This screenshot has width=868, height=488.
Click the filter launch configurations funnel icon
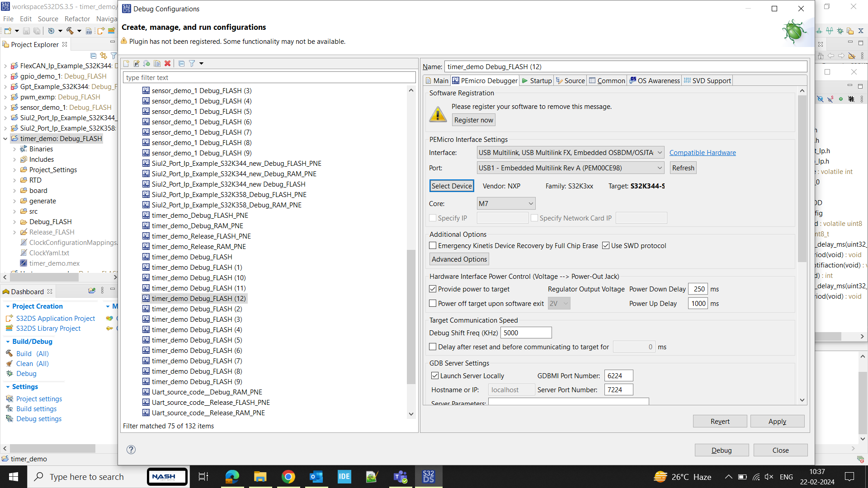pos(192,64)
